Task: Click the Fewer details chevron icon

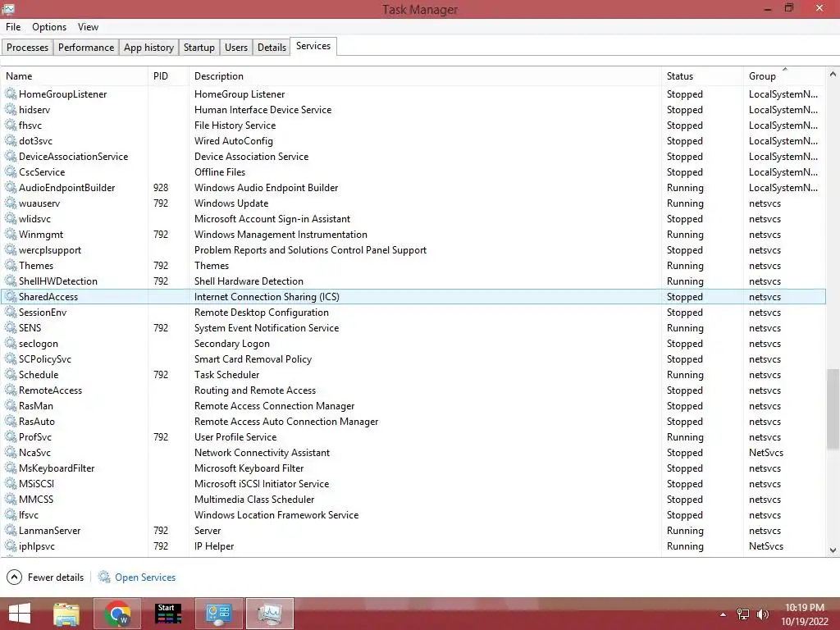Action: click(x=14, y=577)
